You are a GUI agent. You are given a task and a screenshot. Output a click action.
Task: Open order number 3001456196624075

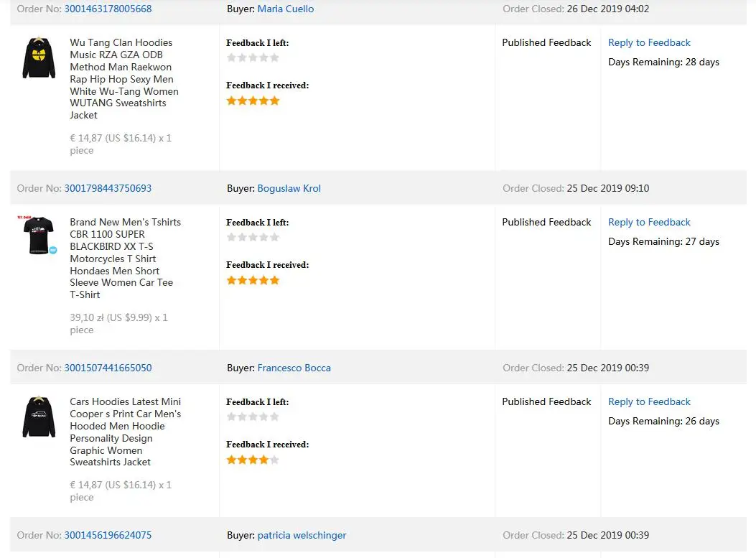108,536
